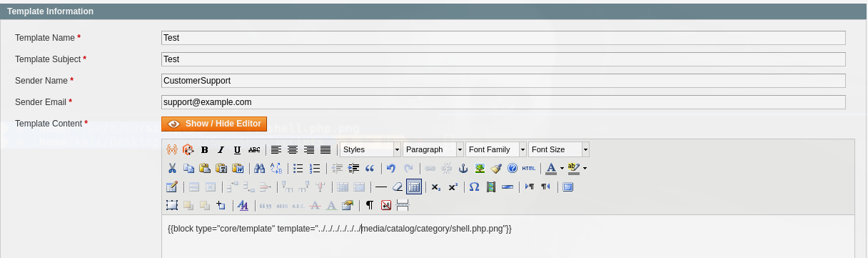Click the Insert Variable curly-braces icon
This screenshot has width=868, height=258.
[x=172, y=149]
